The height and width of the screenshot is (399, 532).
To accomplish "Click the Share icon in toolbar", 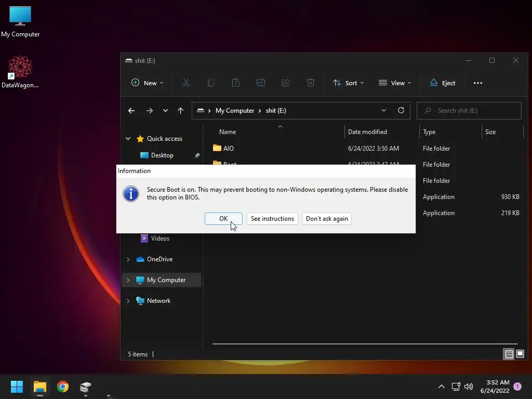I will [x=286, y=83].
